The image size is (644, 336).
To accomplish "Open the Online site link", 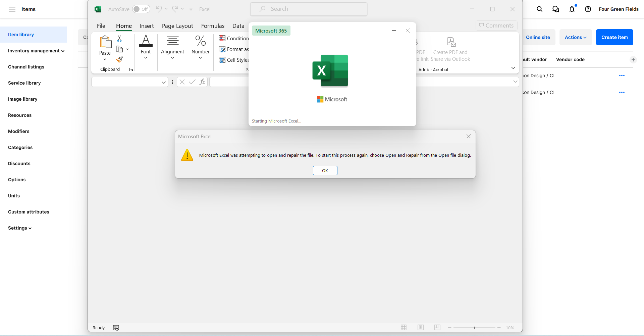I will pos(538,37).
